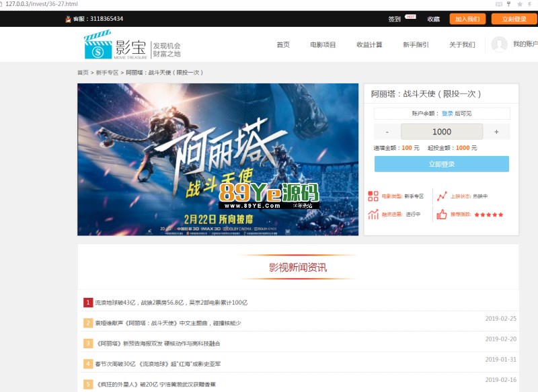
Task: Click the 融资进展 bar chart icon
Action: coord(373,214)
